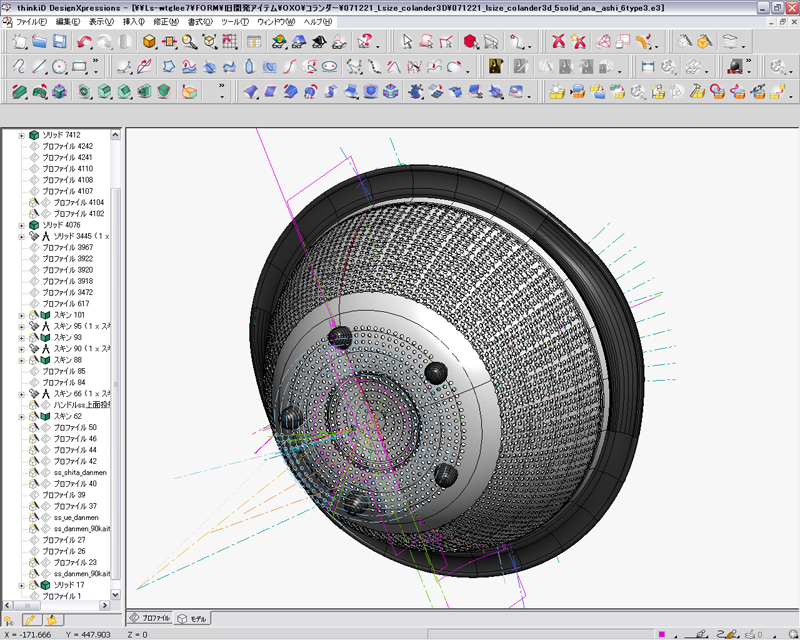Viewport: 800px width, 640px height.
Task: Expand the ソリッド 7412 tree node
Action: 21,135
